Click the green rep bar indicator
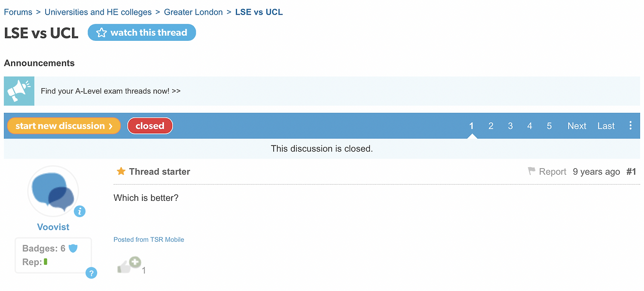Viewport: 644px width, 291px height. click(45, 262)
